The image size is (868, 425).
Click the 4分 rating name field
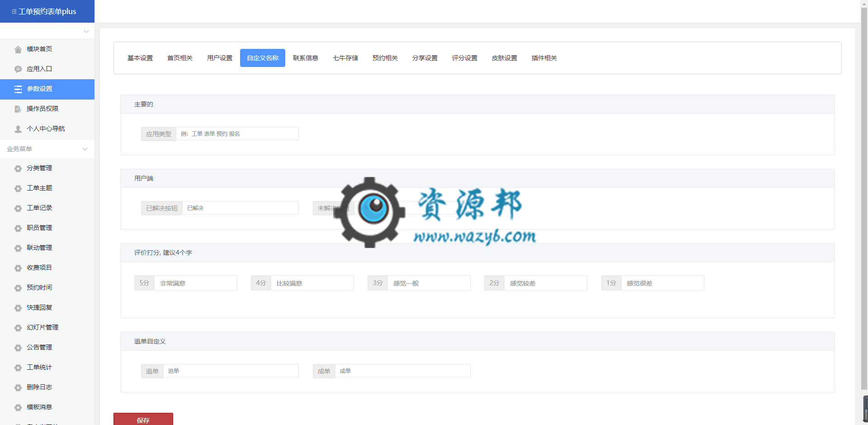click(x=312, y=283)
